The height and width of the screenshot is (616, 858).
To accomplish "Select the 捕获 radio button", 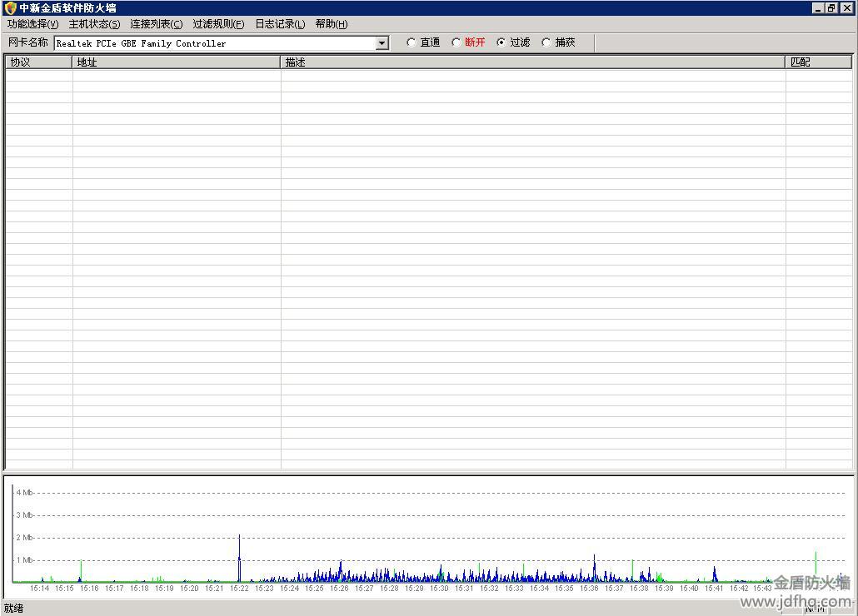I will coord(546,42).
